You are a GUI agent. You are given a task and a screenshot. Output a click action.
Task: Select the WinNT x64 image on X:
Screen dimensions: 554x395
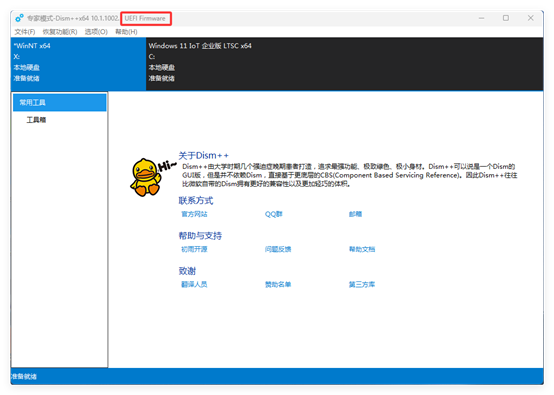[x=78, y=64]
